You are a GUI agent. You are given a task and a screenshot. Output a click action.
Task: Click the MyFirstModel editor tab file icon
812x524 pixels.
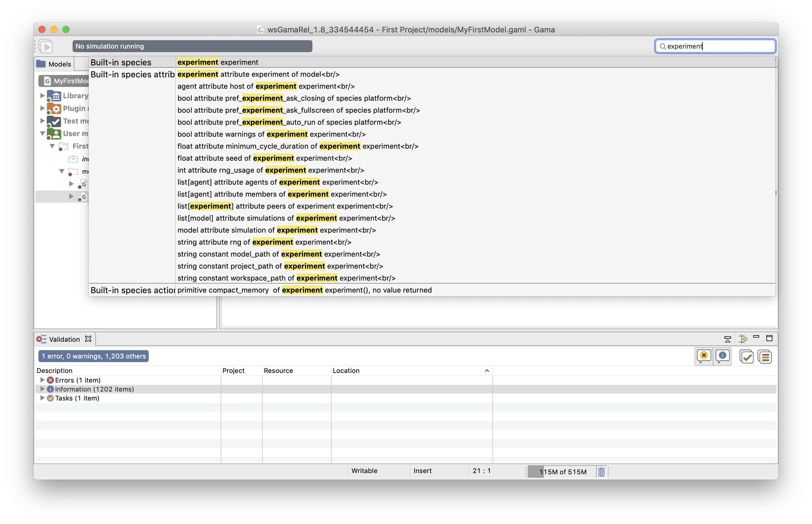[x=47, y=81]
